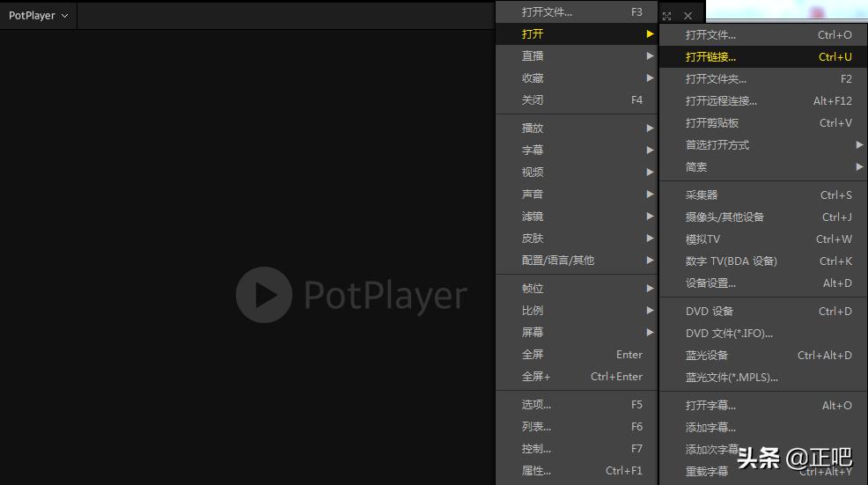Expand the 播放 submenu
868x485 pixels.
pos(577,128)
